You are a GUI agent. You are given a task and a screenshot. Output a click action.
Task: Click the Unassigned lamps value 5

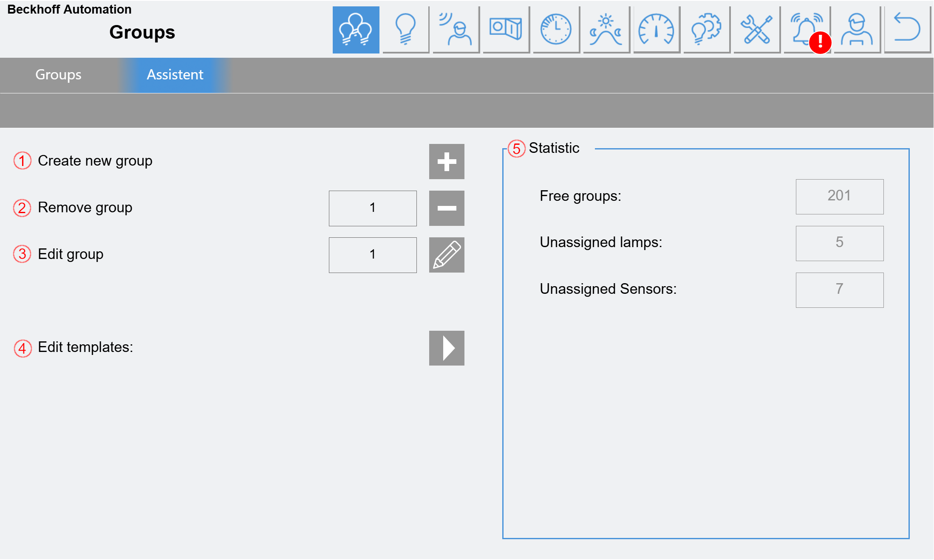click(840, 243)
